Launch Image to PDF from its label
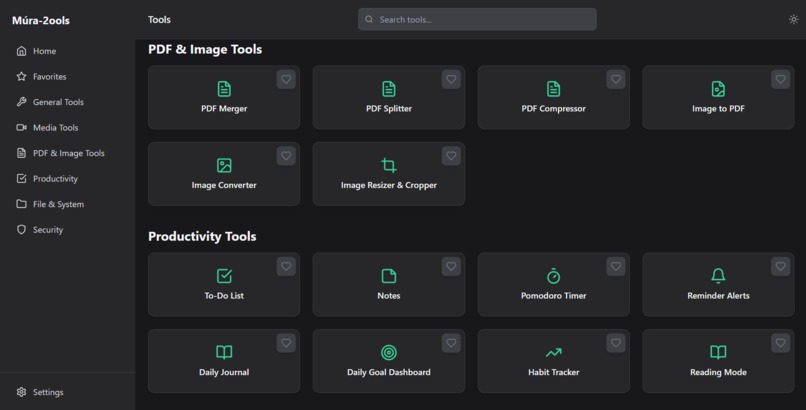Image resolution: width=806 pixels, height=410 pixels. [718, 108]
